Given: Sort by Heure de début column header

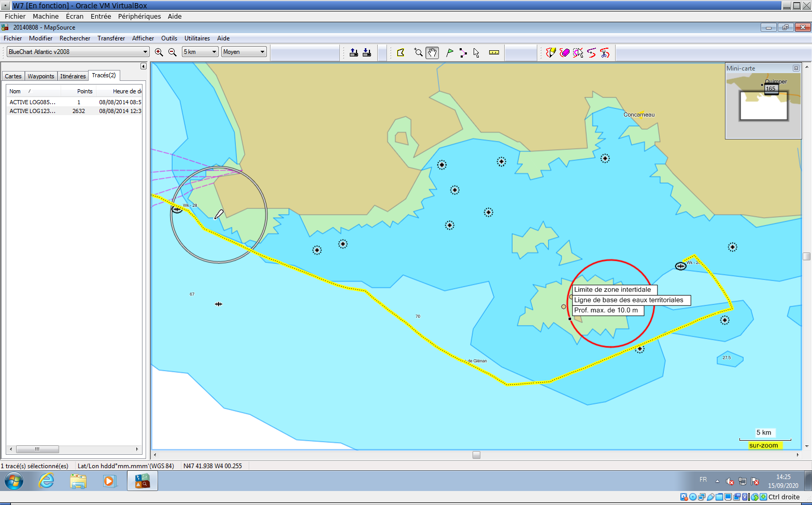Looking at the screenshot, I should (x=118, y=91).
